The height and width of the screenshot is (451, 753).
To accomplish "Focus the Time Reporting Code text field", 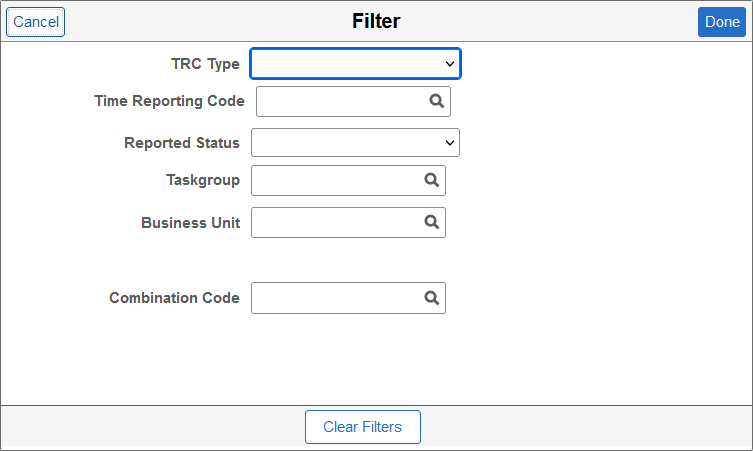I will pyautogui.click(x=340, y=101).
